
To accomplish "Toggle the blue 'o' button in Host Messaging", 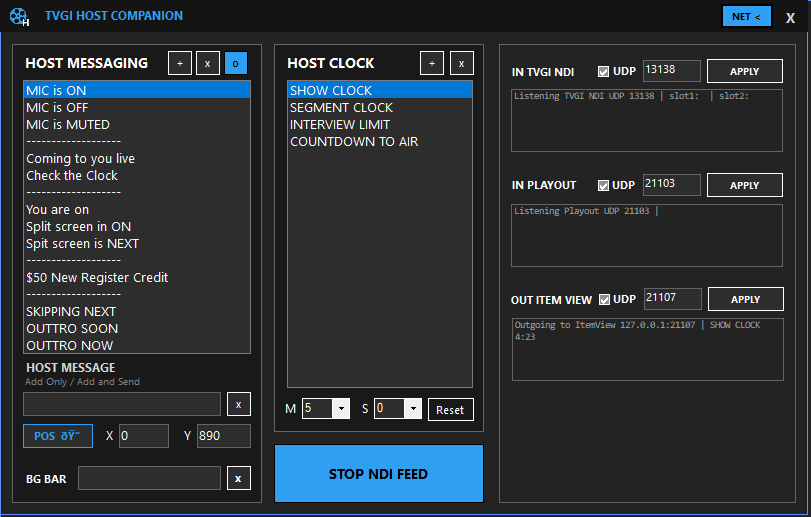I will coord(235,64).
